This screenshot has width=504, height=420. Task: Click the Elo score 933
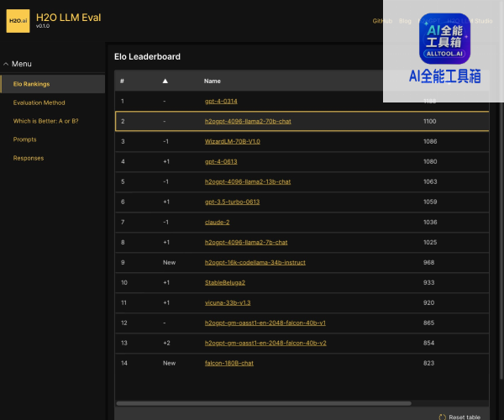tap(428, 282)
